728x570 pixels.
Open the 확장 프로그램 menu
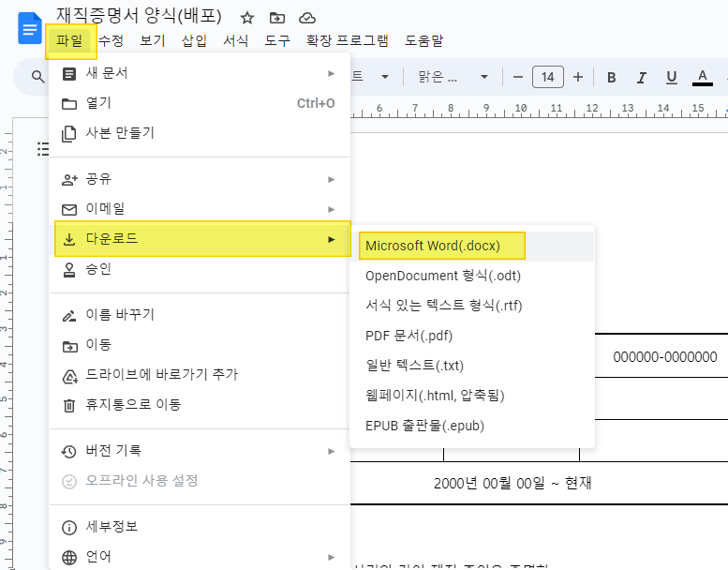[x=347, y=41]
